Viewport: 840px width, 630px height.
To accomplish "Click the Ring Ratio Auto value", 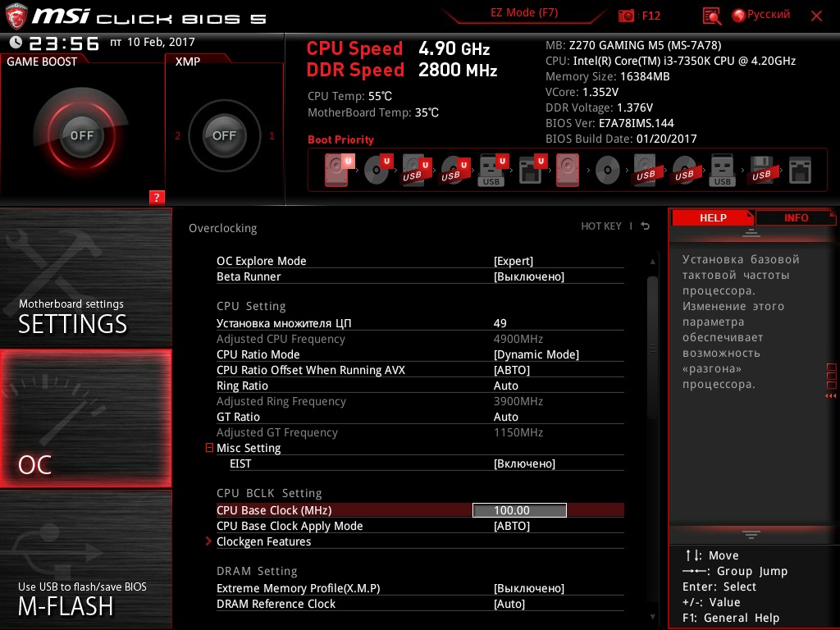I will pos(505,386).
